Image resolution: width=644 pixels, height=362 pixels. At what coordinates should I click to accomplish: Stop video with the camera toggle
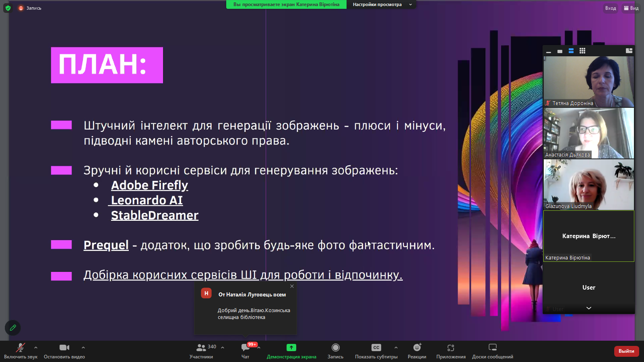click(64, 348)
